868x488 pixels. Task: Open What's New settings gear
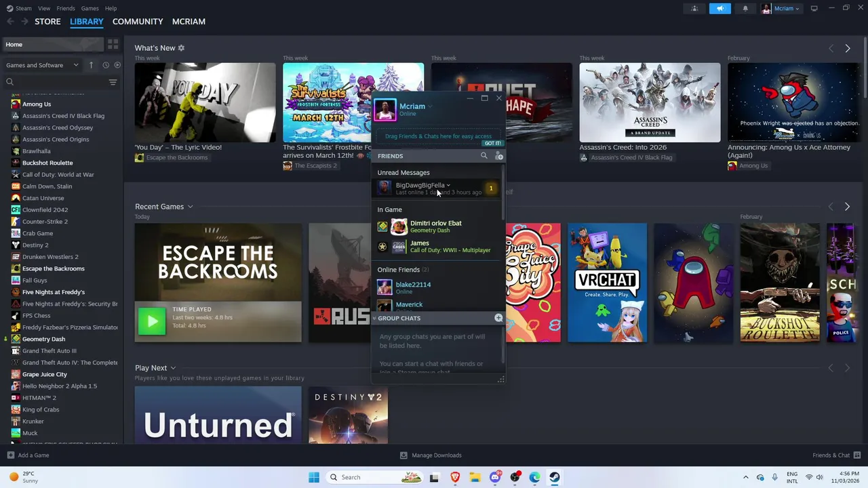181,48
